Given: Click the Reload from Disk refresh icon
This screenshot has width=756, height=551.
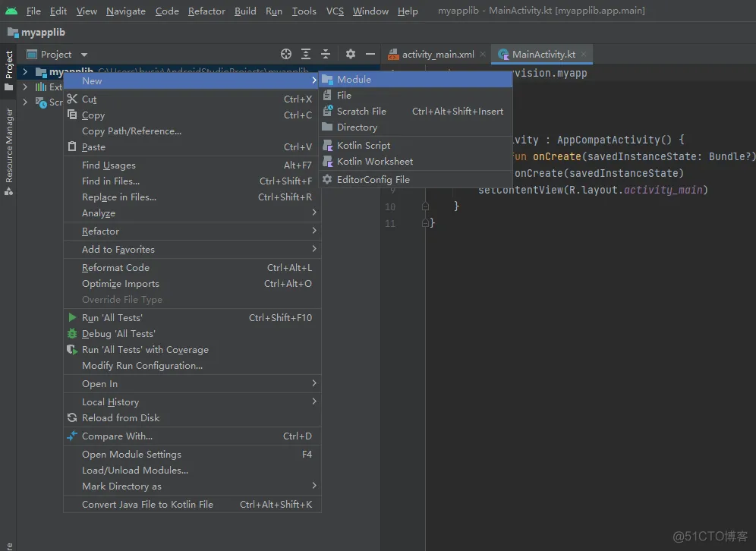Looking at the screenshot, I should click(72, 417).
